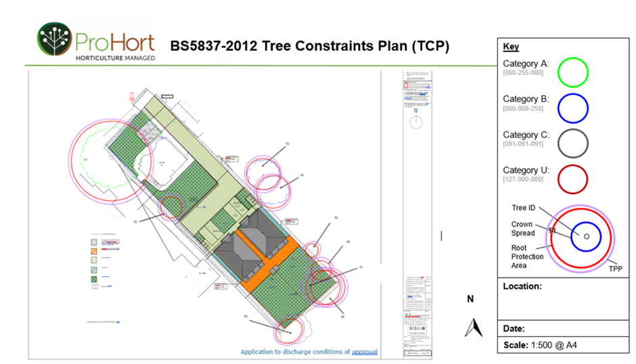Image resolution: width=636 pixels, height=364 pixels.
Task: Click the blue compass circle on the plan
Action: pos(416,122)
